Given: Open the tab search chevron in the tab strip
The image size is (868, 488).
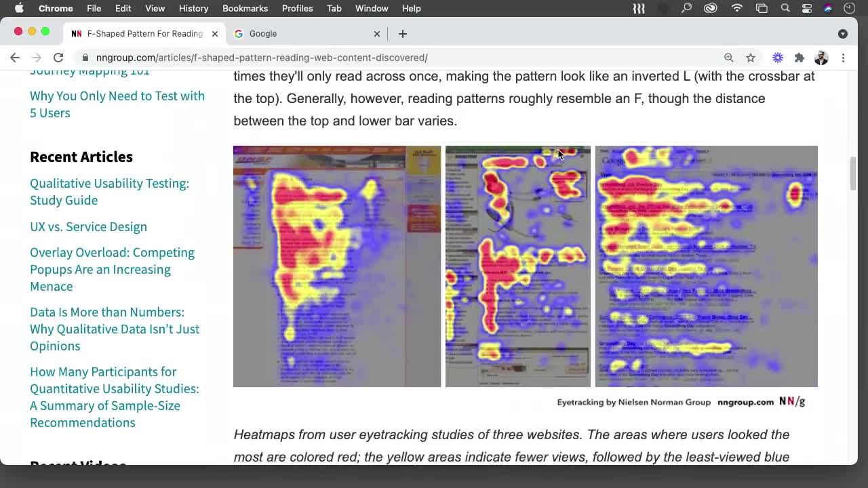Looking at the screenshot, I should pos(843,33).
